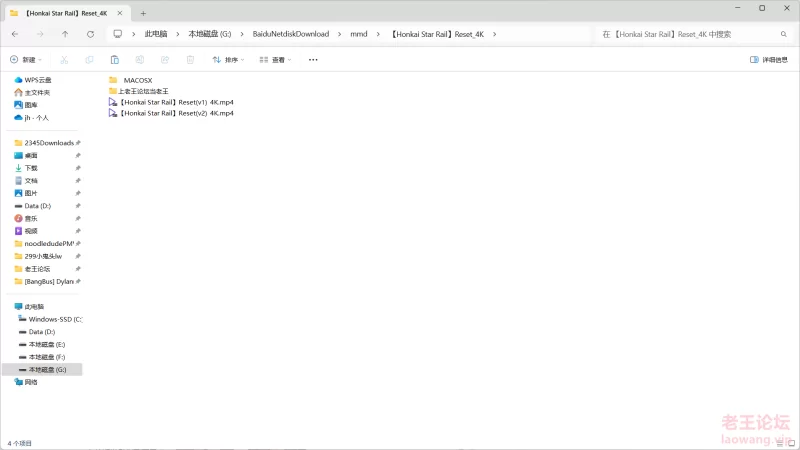Click the pin icon beside 桌面
800x450 pixels.
pyautogui.click(x=78, y=156)
